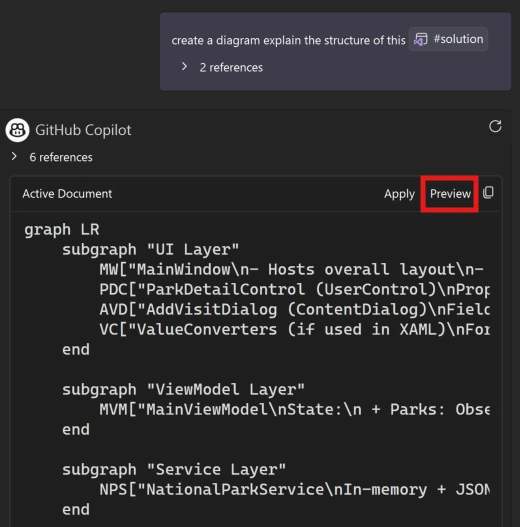The image size is (520, 527).
Task: Click the NPS NationalParkService code line
Action: 294,490
